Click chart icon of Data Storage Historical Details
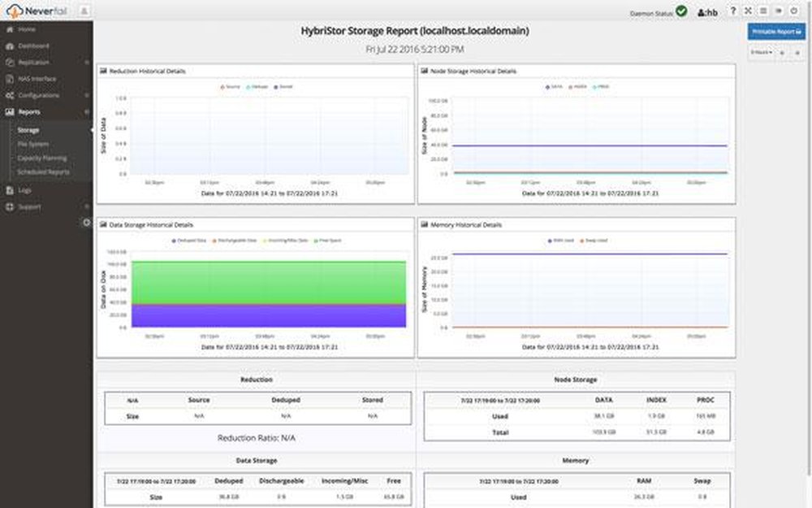Viewport: 812px width, 508px height. (x=103, y=225)
